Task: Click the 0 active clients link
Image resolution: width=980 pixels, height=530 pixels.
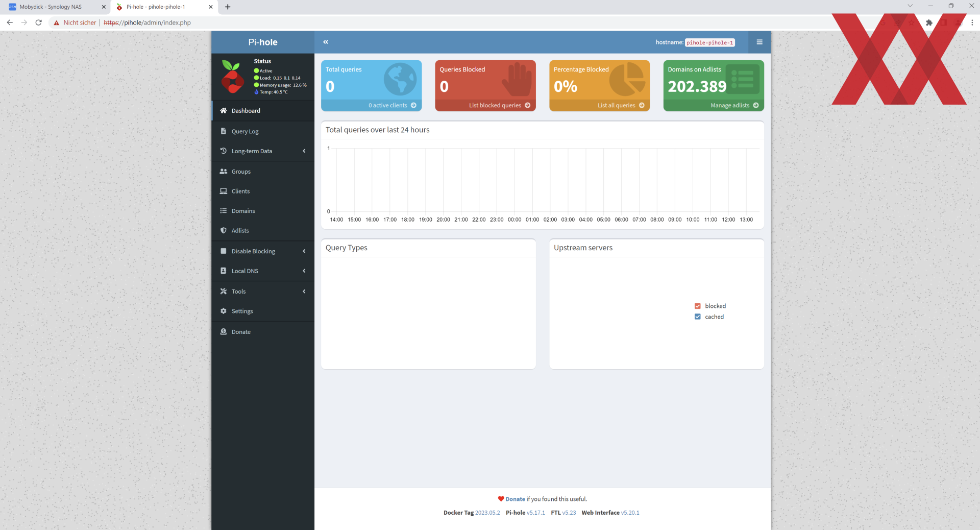Action: point(388,105)
